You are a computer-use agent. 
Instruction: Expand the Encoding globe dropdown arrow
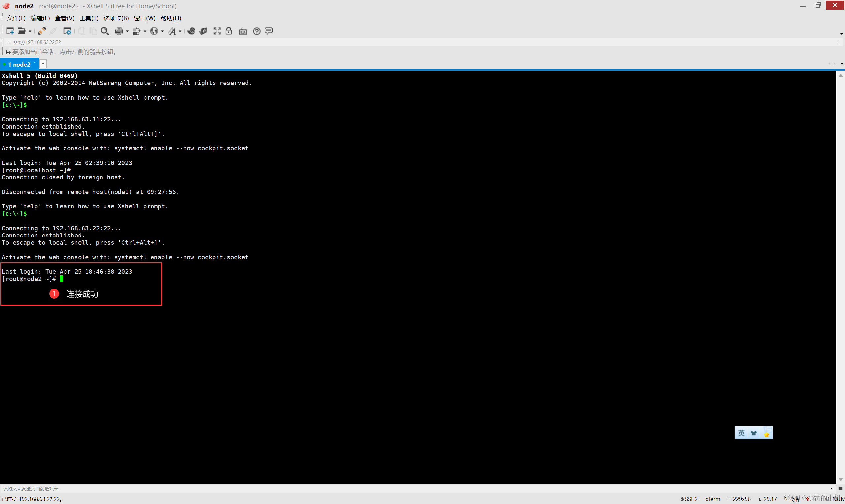point(162,32)
